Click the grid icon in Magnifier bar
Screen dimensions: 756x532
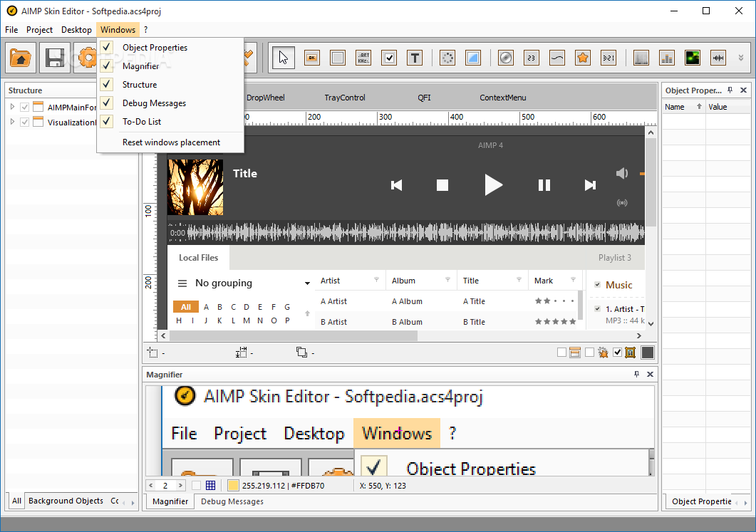tap(211, 486)
